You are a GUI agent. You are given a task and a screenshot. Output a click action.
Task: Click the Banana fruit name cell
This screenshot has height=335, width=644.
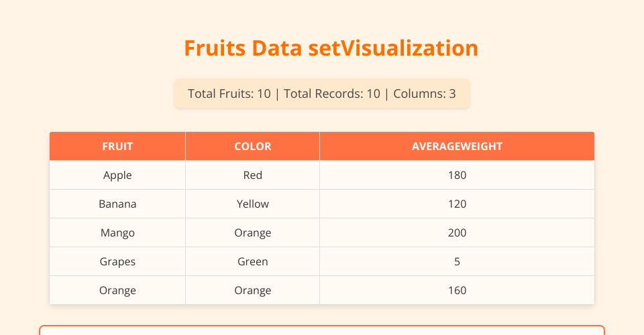pos(117,204)
